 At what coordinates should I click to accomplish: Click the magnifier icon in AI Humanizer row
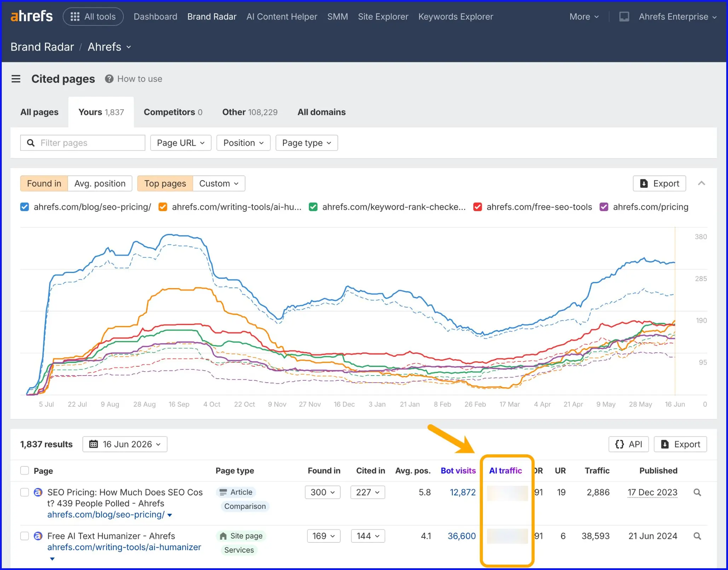pyautogui.click(x=697, y=536)
